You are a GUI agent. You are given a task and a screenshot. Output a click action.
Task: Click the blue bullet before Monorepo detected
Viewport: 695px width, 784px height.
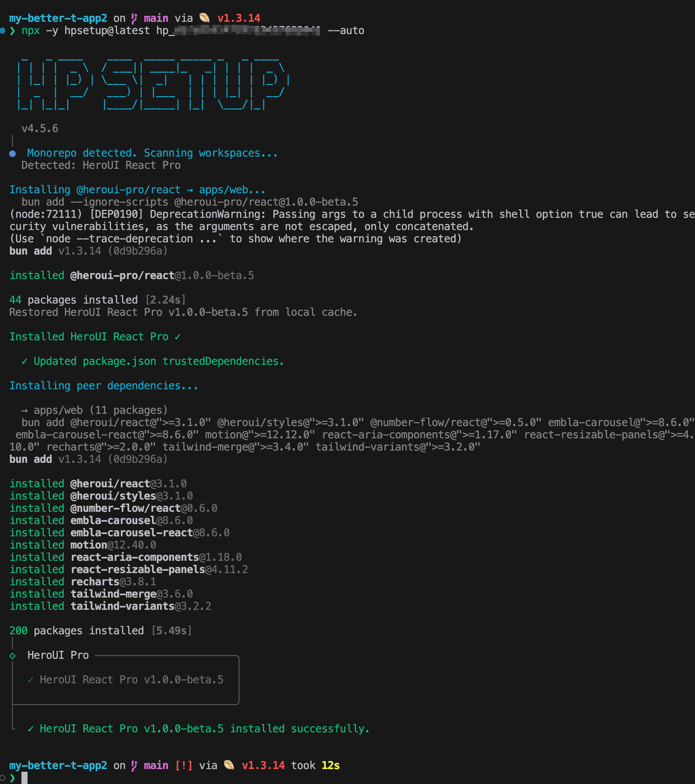[13, 154]
